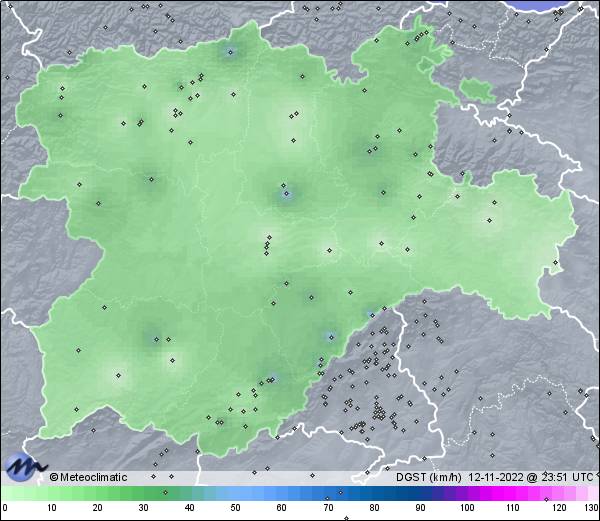Click the 23:51 UTC time text
This screenshot has width=600, height=521.
coord(567,477)
